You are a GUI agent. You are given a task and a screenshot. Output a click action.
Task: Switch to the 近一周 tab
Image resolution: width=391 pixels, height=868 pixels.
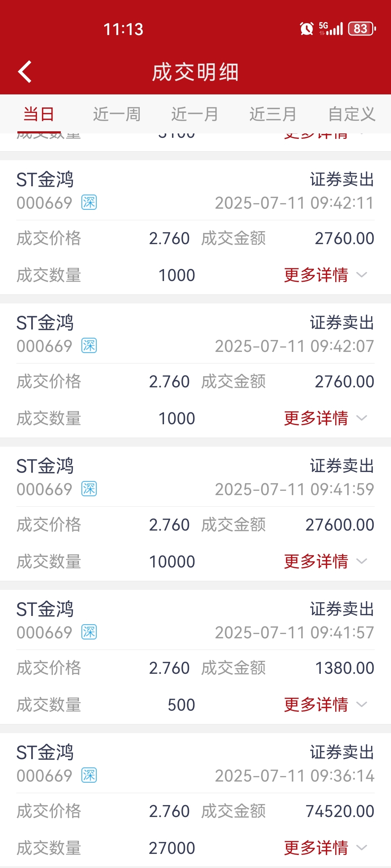tap(117, 114)
